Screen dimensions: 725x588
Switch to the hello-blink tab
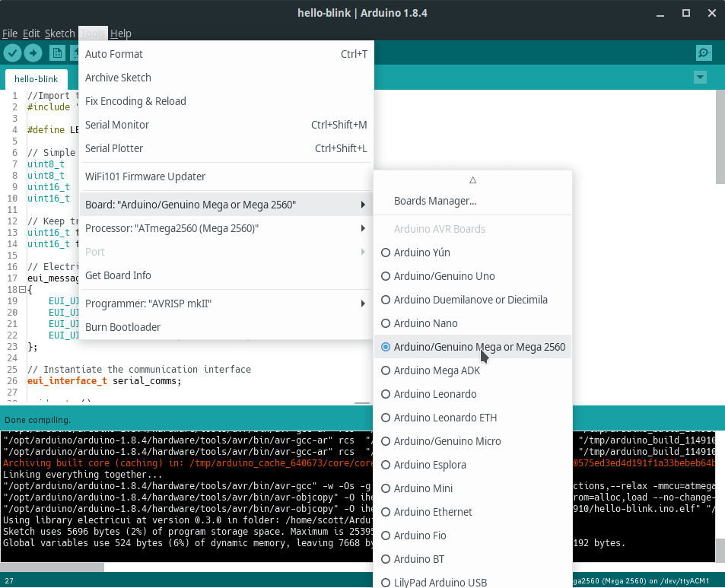point(36,79)
